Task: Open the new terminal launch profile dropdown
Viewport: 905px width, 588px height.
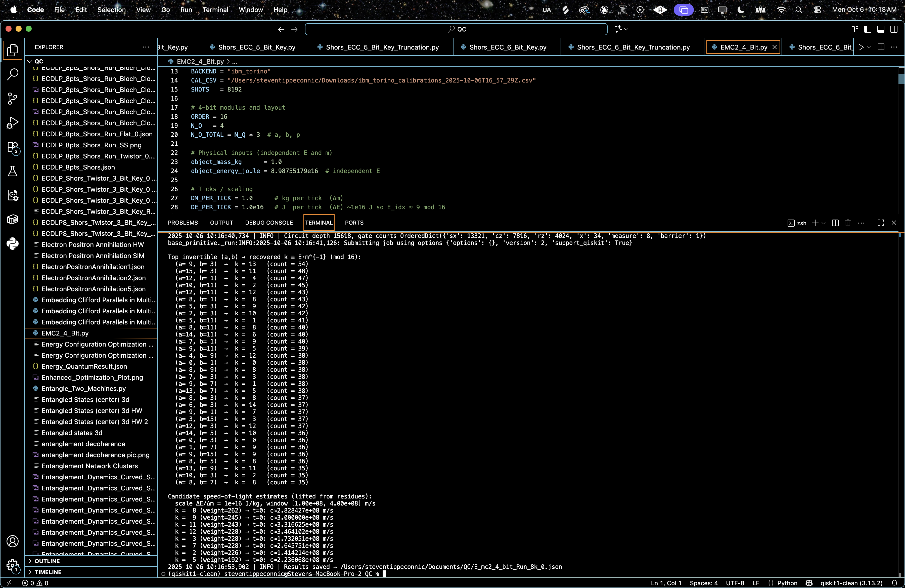Action: pos(824,223)
